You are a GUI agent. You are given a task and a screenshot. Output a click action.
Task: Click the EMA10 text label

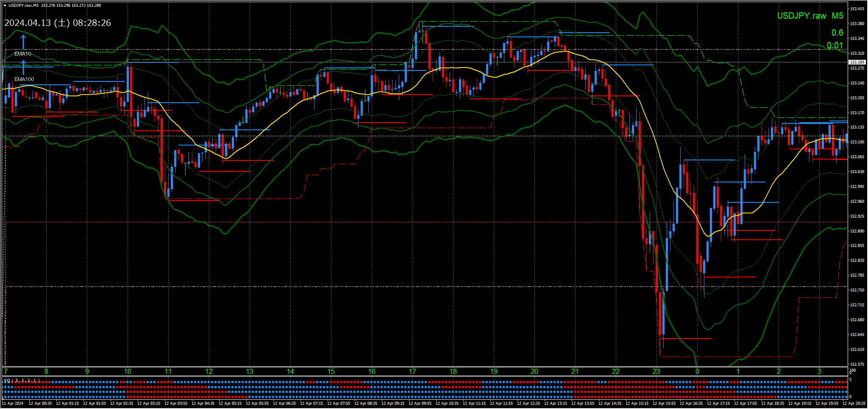[23, 54]
